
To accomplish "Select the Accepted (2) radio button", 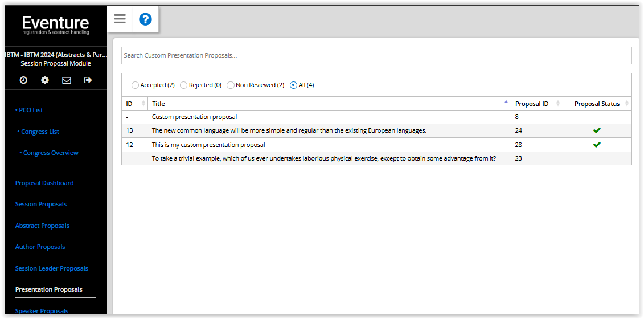I will [135, 85].
